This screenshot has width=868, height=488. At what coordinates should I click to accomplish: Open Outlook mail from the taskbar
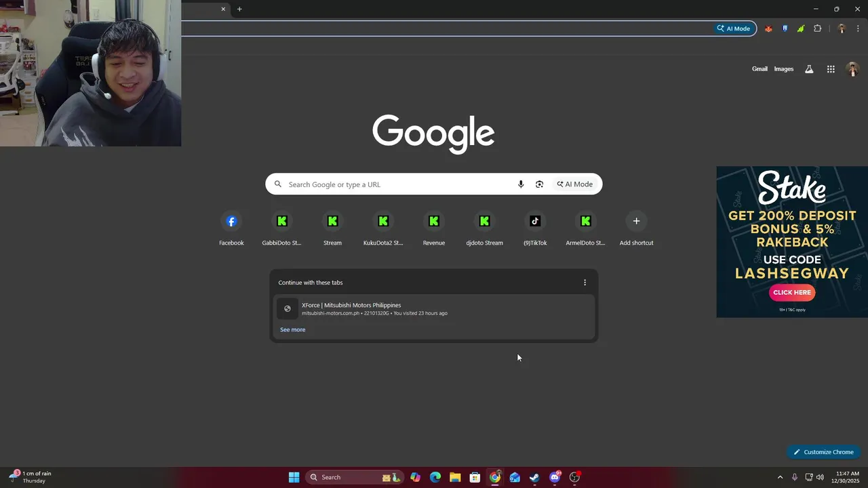515,477
